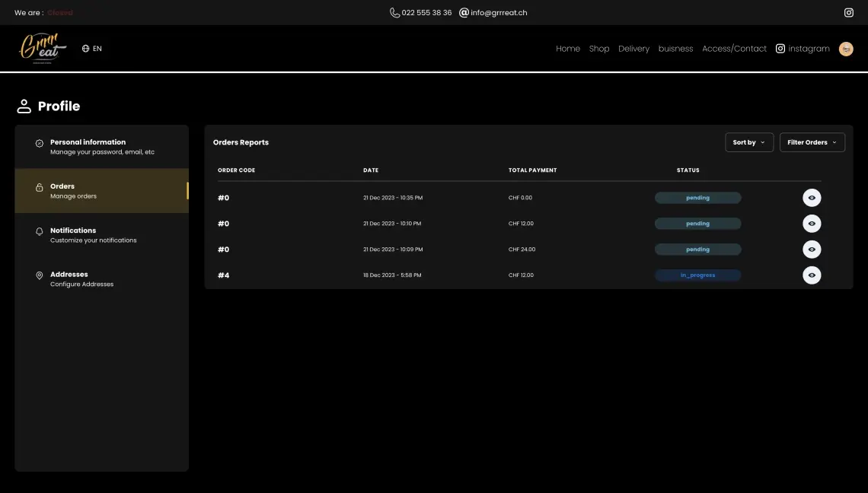Open the user avatar menu
The image size is (868, 493).
click(846, 49)
